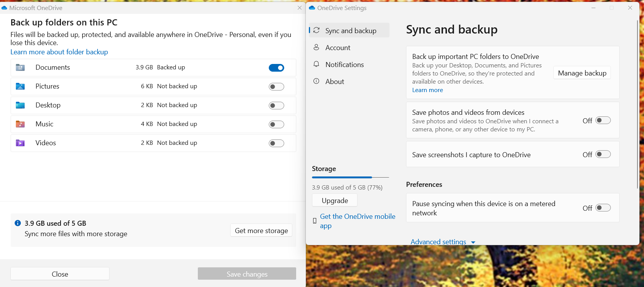Click the blue info icon by storage usage
The height and width of the screenshot is (287, 644).
[x=18, y=223]
